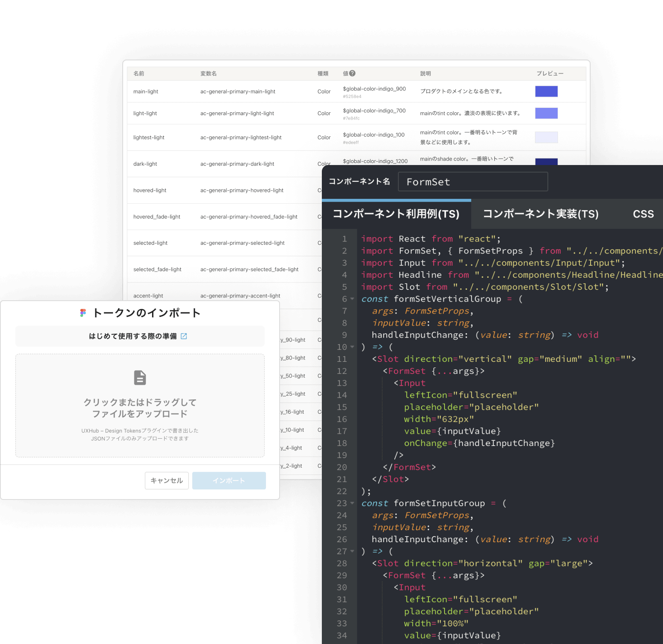663x644 pixels.
Task: Click the lightest-light preview swatch
Action: point(546,137)
